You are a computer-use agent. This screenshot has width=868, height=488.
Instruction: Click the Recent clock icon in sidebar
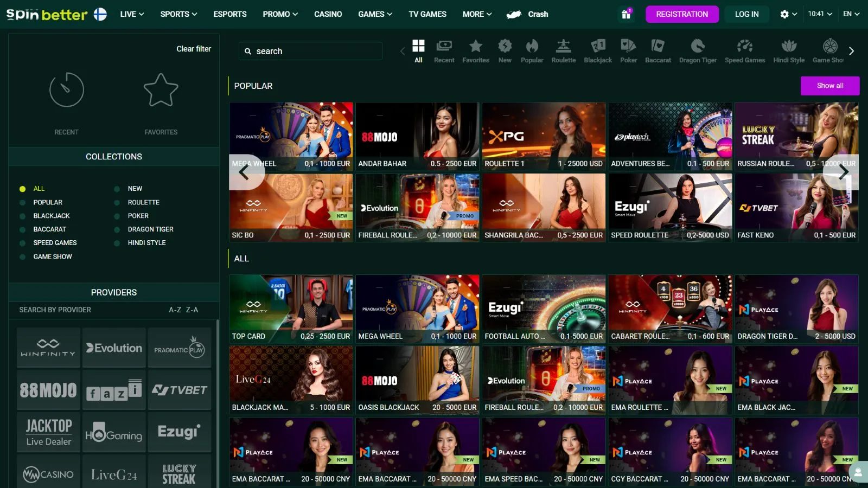point(66,90)
